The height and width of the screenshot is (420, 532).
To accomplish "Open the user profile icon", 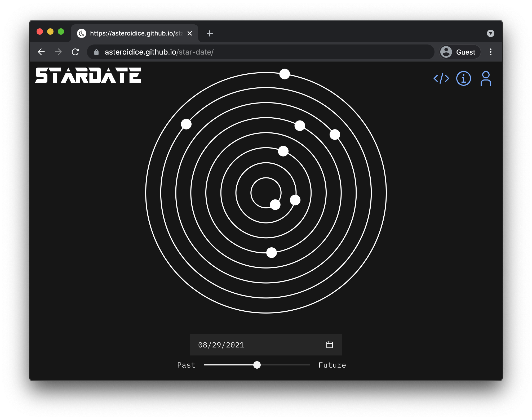I will click(486, 78).
